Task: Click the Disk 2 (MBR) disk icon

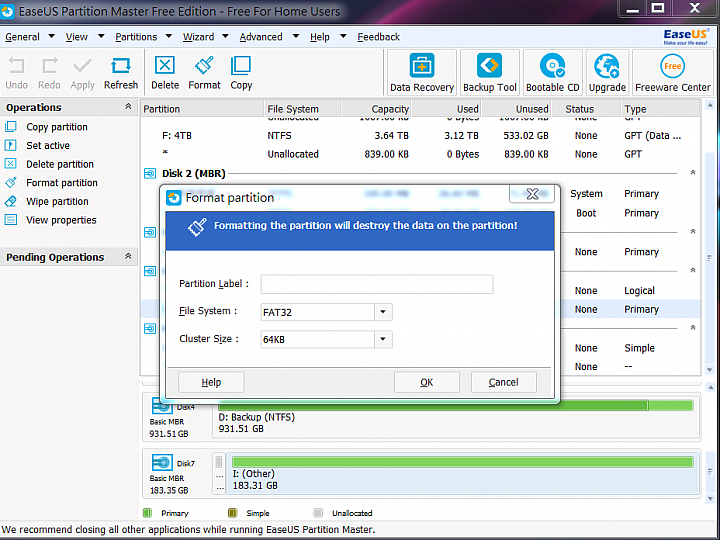Action: point(150,174)
